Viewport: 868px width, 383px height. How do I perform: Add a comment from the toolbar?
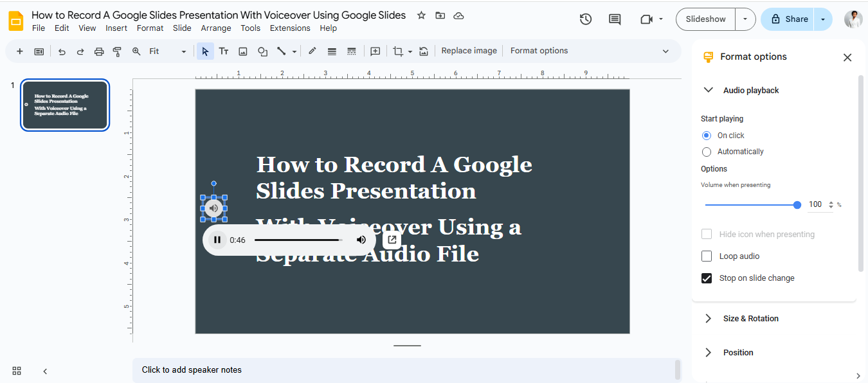(x=375, y=51)
